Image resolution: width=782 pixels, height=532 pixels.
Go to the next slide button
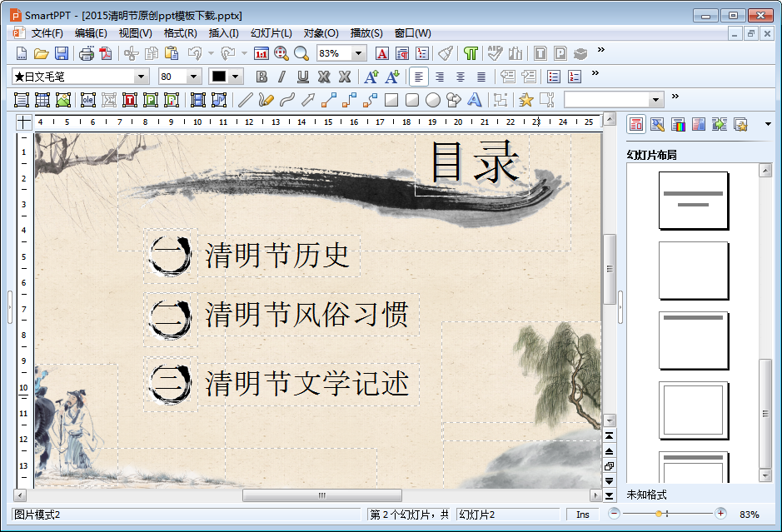tap(609, 480)
